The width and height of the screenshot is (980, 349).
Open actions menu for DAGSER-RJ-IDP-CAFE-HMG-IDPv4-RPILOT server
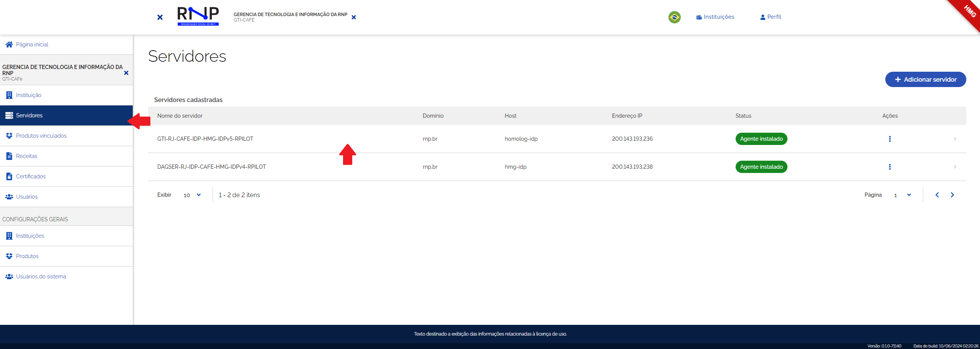(889, 167)
